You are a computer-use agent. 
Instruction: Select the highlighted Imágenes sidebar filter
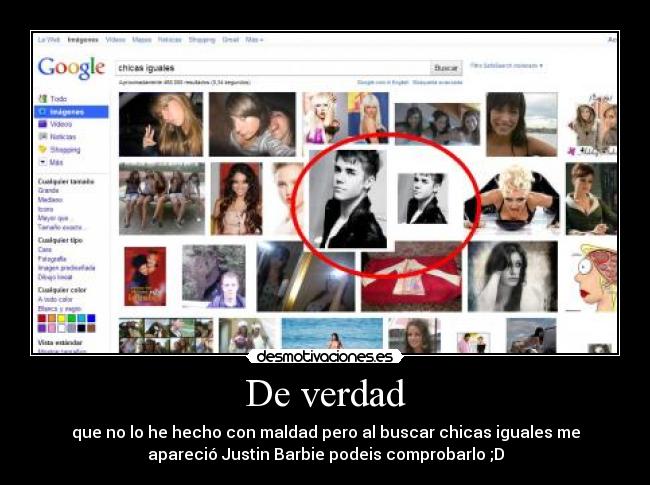pos(71,112)
